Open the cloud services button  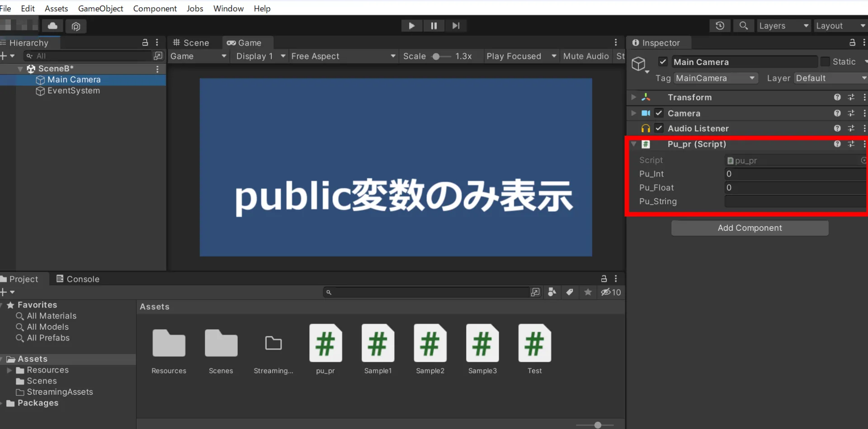click(53, 26)
